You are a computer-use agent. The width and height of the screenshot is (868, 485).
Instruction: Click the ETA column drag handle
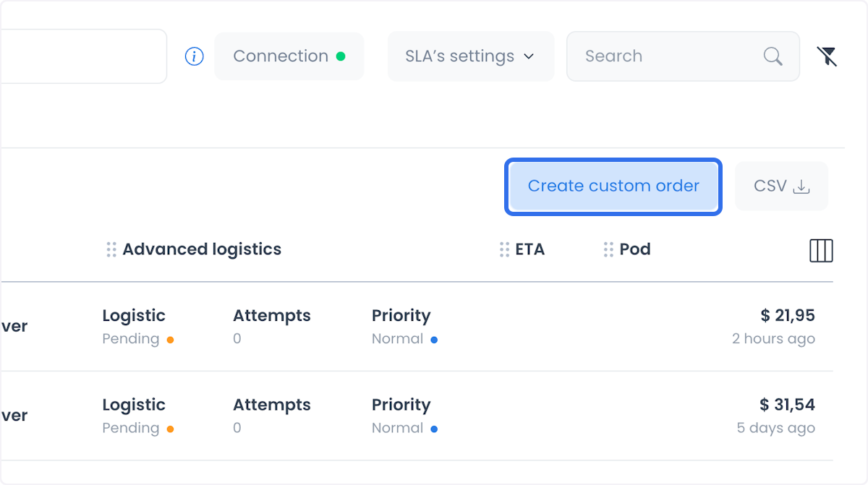504,249
